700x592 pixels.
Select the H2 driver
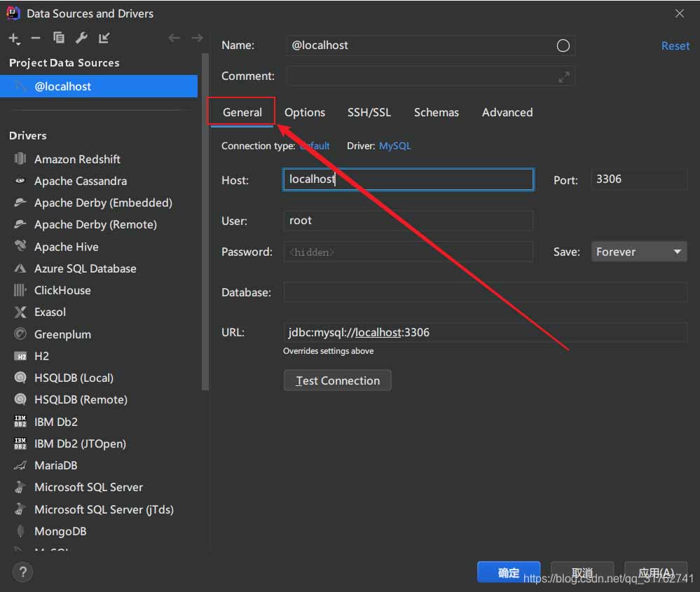coord(41,356)
